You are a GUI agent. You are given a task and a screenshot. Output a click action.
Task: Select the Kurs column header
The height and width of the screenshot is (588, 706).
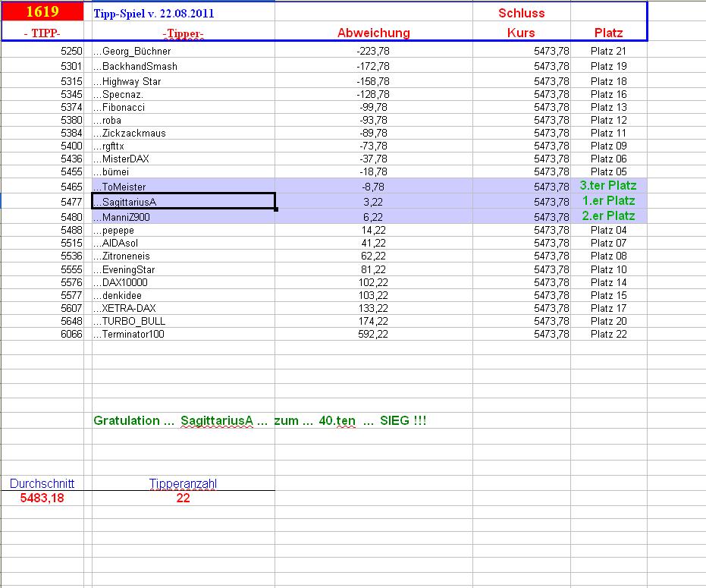pyautogui.click(x=522, y=33)
